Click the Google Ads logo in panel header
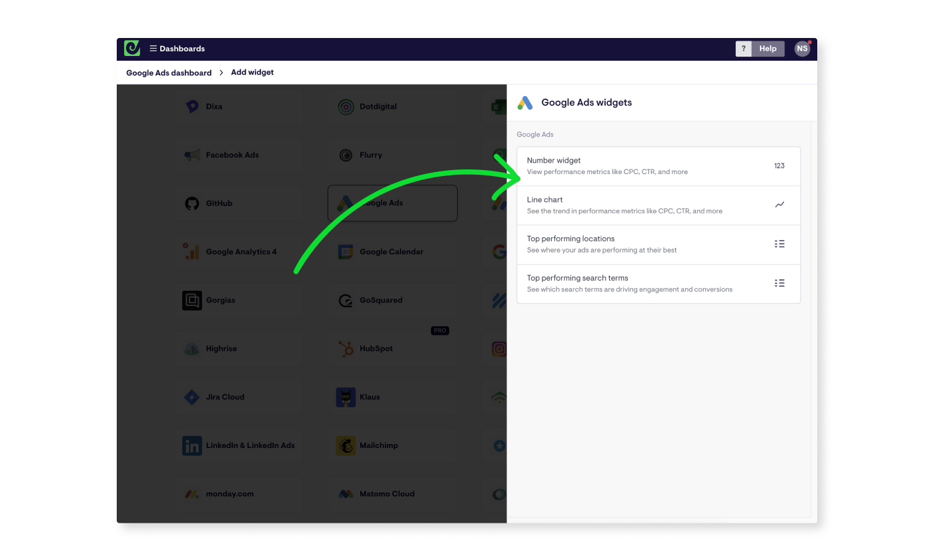 coord(525,103)
